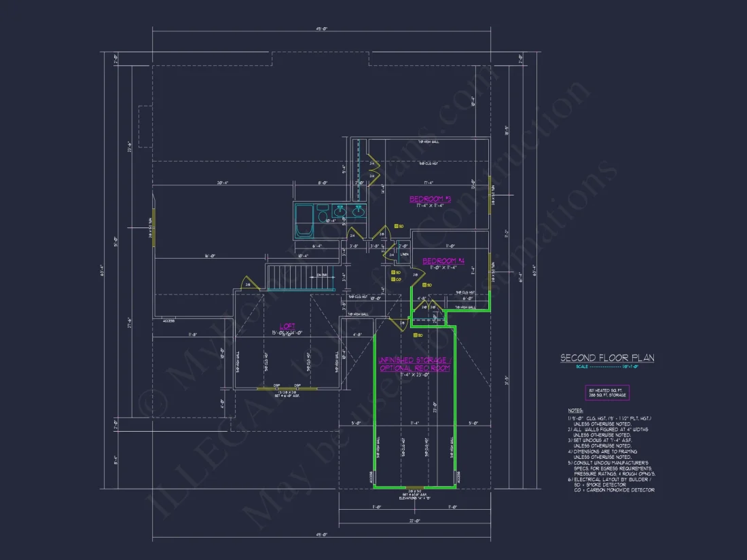747x560 pixels.
Task: Select the BEDROOM #3 room label
Action: (x=430, y=198)
